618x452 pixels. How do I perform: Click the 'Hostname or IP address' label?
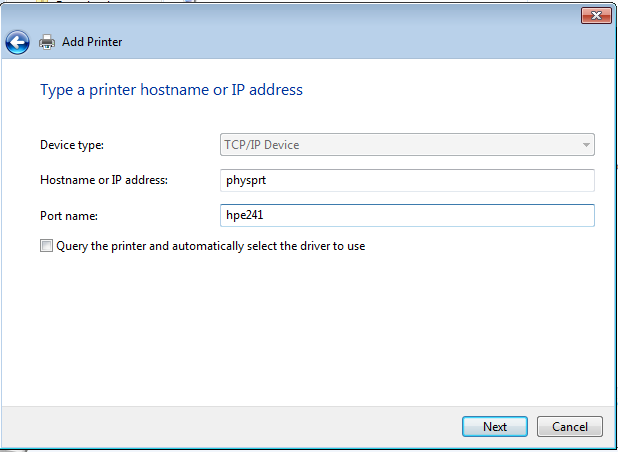[103, 180]
